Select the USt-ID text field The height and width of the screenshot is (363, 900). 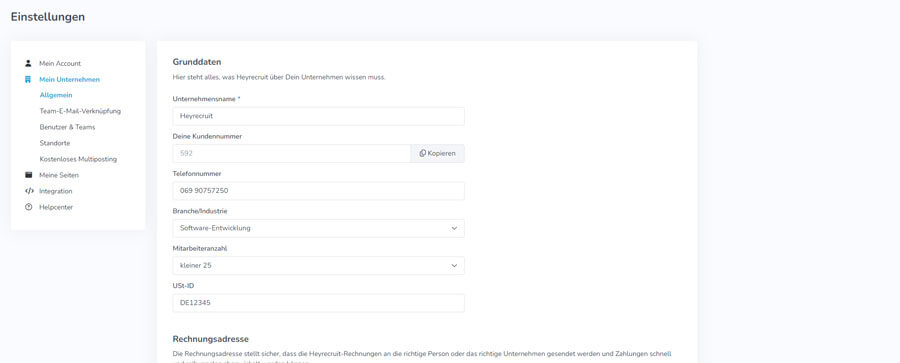(x=319, y=303)
